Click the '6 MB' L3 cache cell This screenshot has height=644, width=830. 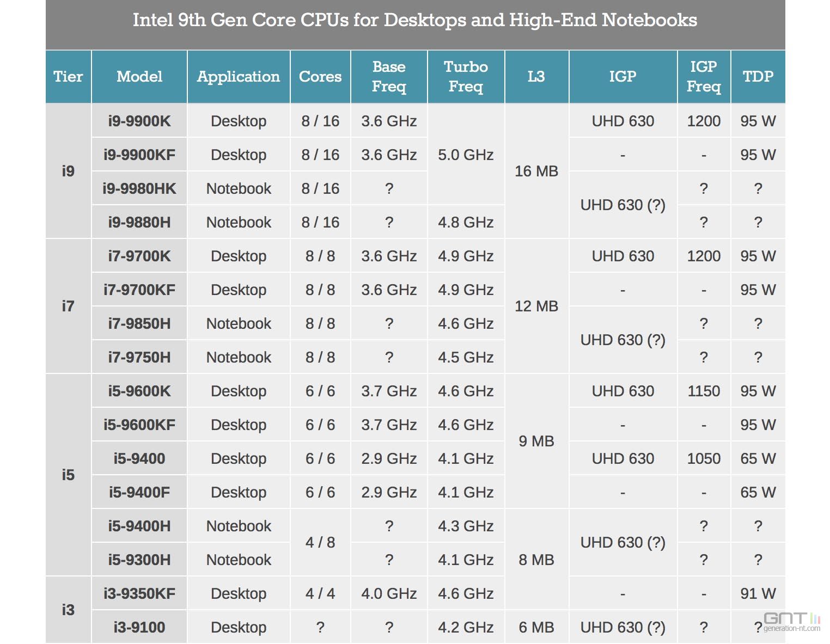click(536, 627)
